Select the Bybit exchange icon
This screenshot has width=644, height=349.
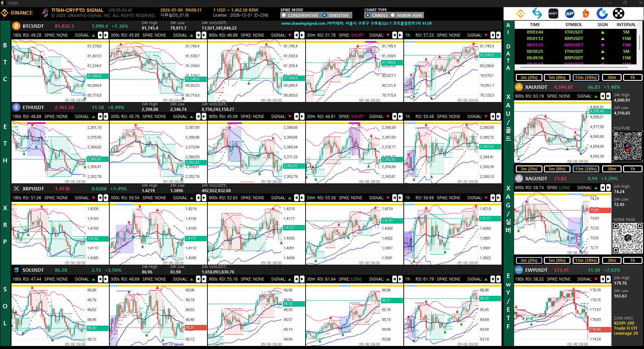(553, 14)
